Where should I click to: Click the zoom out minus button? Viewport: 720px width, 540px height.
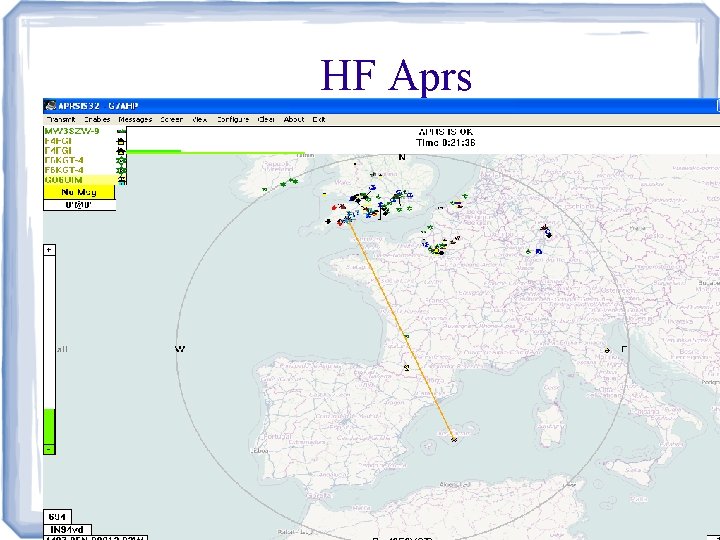tap(49, 450)
